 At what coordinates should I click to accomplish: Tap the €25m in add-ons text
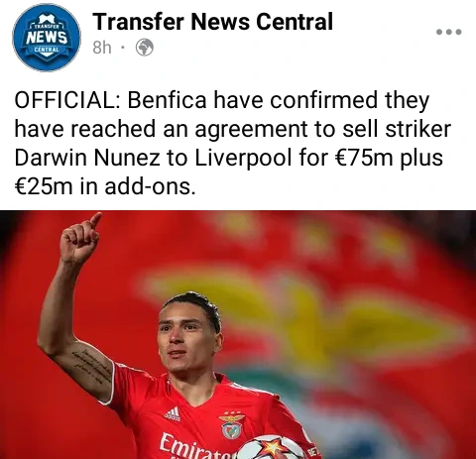pos(105,186)
